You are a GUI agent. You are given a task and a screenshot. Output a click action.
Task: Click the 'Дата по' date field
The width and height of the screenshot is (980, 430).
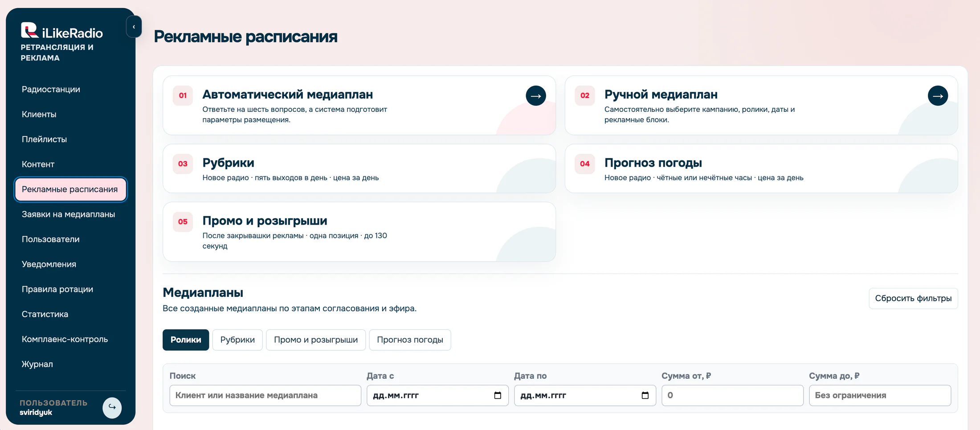point(585,395)
